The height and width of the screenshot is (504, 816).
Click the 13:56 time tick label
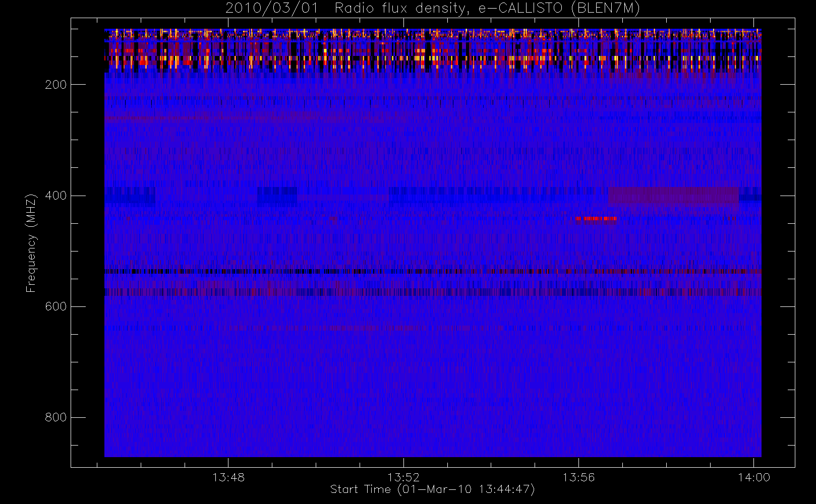point(578,477)
